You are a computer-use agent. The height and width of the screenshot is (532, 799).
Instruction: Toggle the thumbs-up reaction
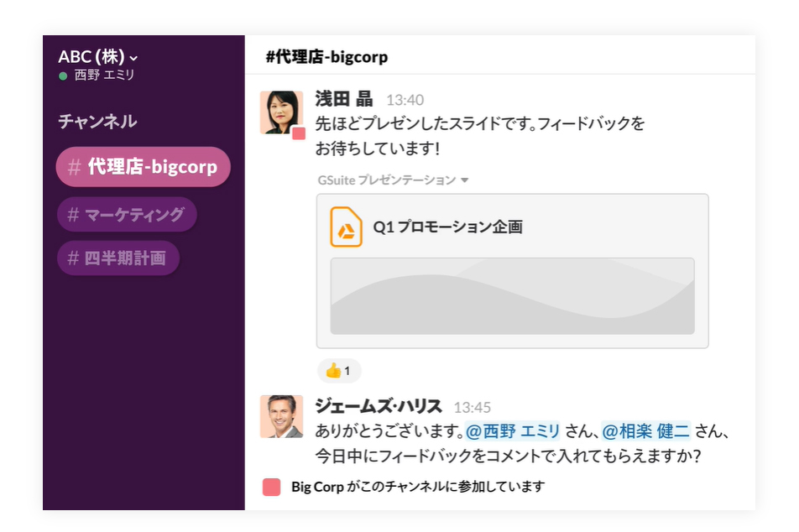tap(339, 370)
